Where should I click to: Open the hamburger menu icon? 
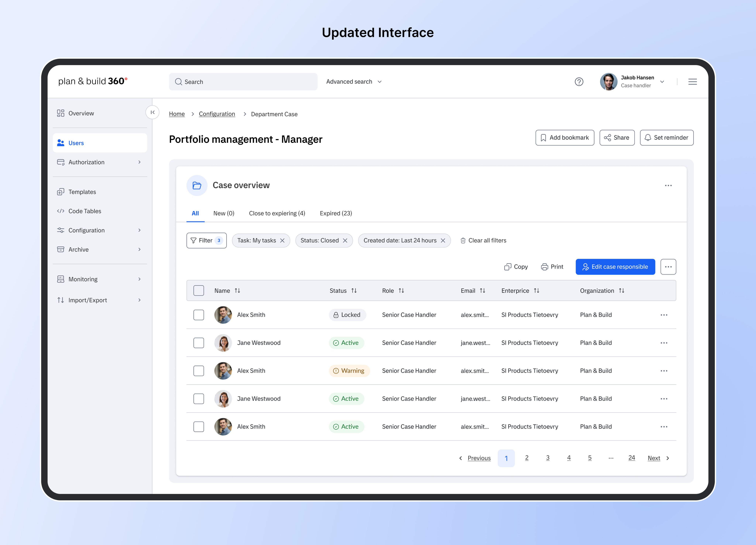(692, 82)
